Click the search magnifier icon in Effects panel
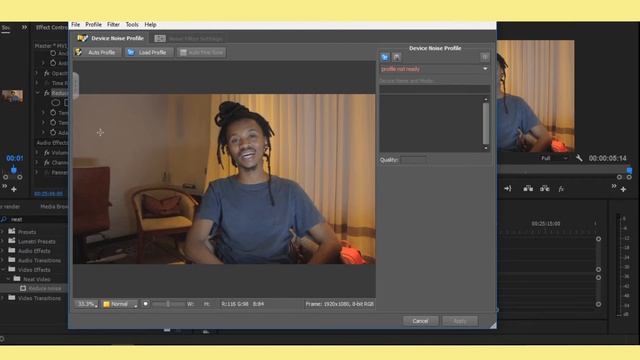This screenshot has height=360, width=640. pyautogui.click(x=4, y=220)
